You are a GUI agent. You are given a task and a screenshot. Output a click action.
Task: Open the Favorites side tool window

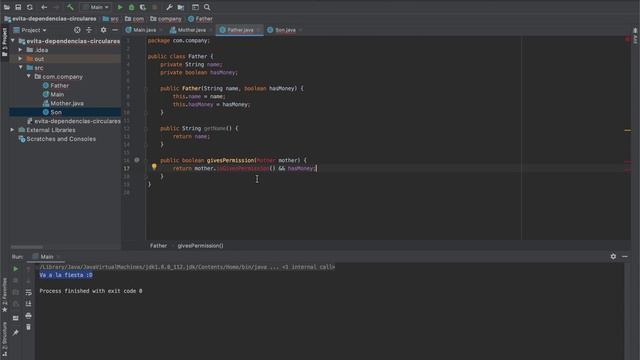[4, 295]
